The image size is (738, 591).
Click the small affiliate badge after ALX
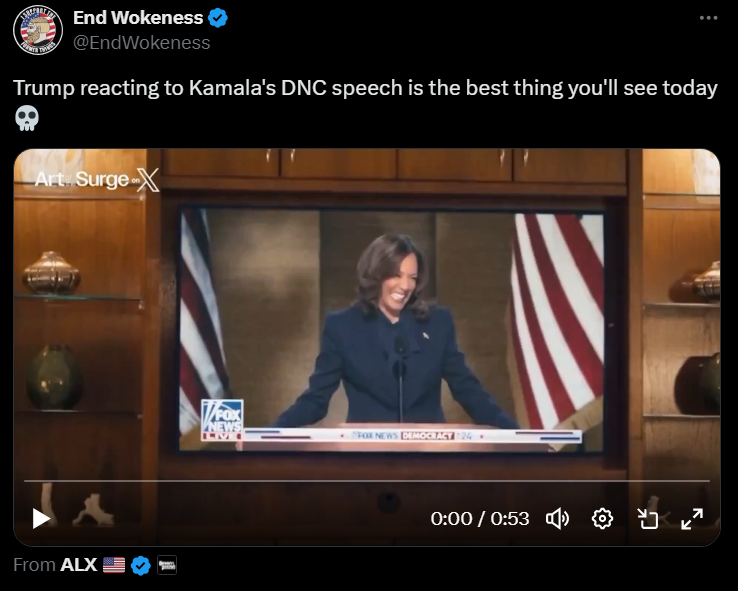[x=167, y=565]
